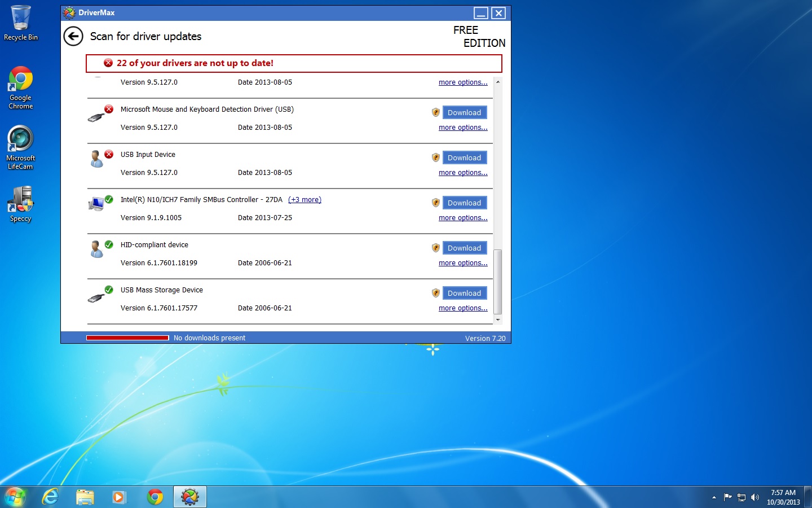Click red X status of USB Input Device
812x508 pixels.
pos(109,154)
